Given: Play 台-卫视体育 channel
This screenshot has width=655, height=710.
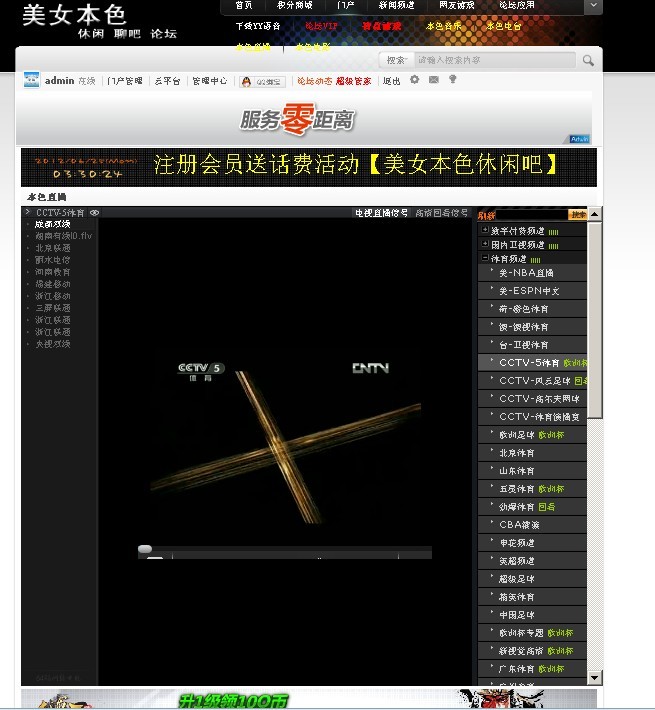Looking at the screenshot, I should pyautogui.click(x=532, y=345).
